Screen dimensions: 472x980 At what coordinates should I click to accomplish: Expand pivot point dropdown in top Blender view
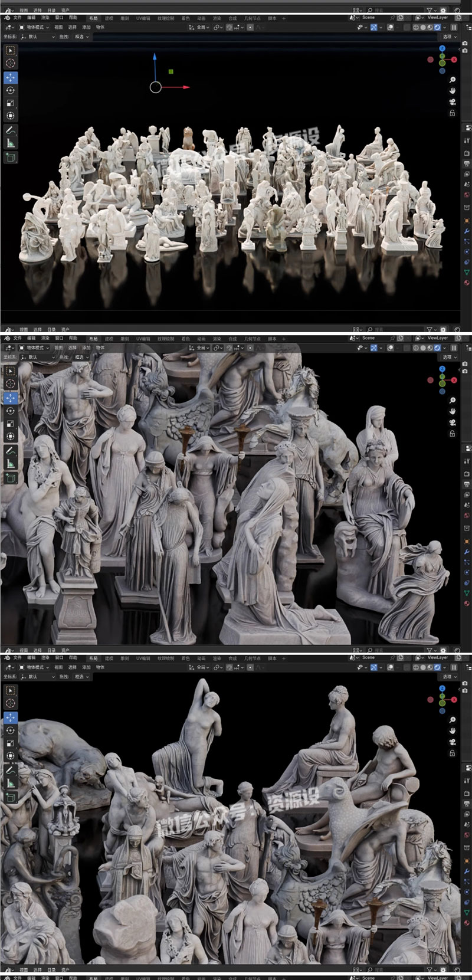(x=218, y=27)
